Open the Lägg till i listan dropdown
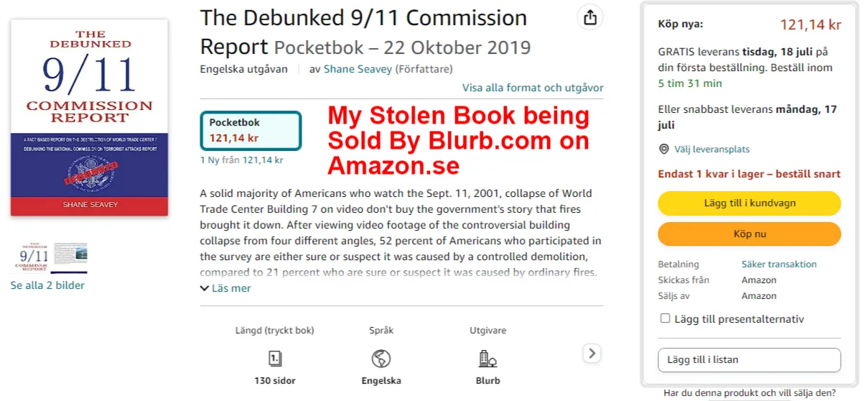Image resolution: width=868 pixels, height=401 pixels. pos(749,360)
